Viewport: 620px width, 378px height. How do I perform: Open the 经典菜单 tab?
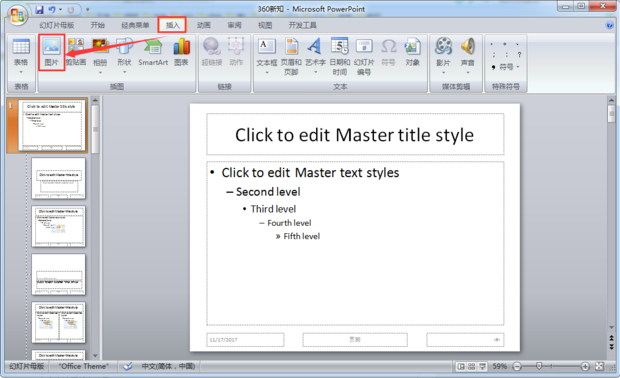[135, 25]
